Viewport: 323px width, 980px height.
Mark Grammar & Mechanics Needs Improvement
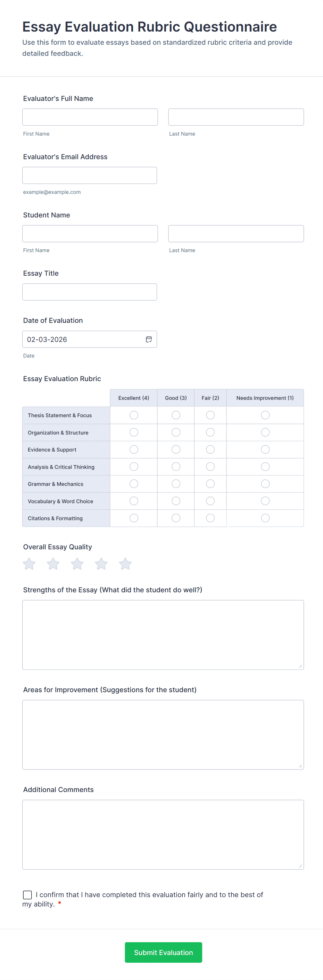[265, 483]
